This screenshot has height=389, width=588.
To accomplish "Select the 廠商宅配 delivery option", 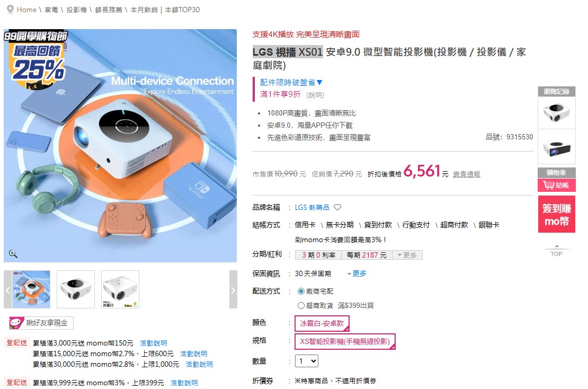I will [301, 291].
